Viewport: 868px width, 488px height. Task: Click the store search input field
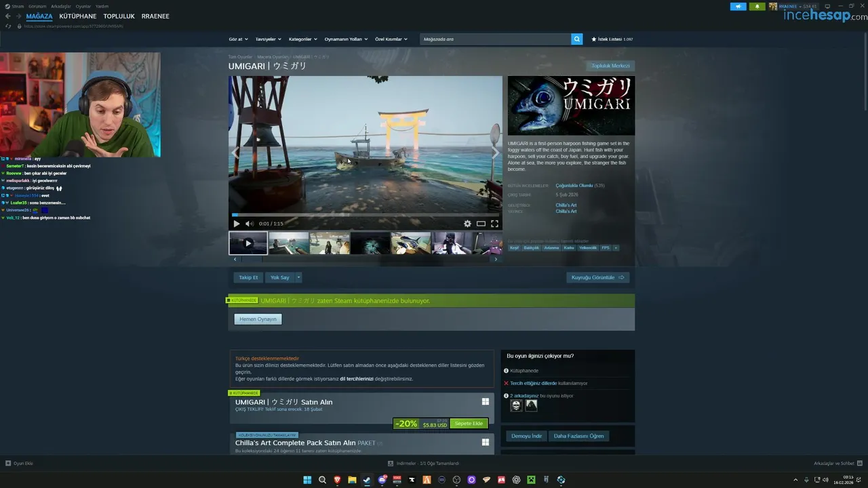click(495, 39)
